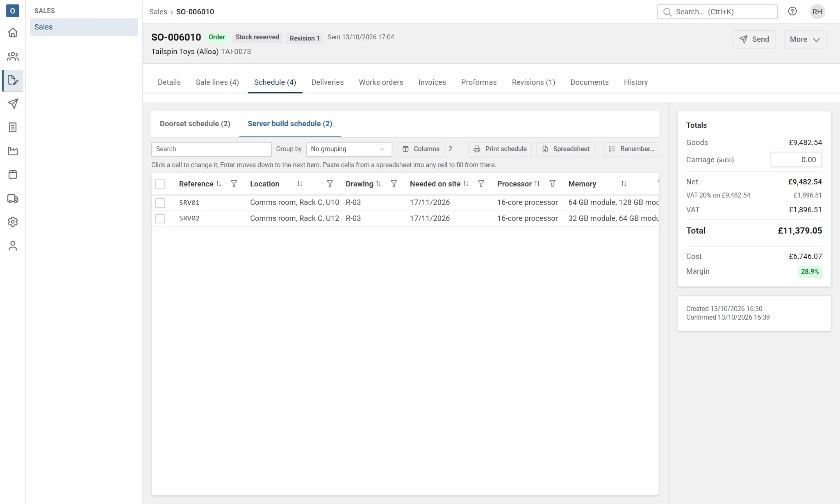Open the Customers people icon
Image resolution: width=840 pixels, height=504 pixels.
[13, 57]
